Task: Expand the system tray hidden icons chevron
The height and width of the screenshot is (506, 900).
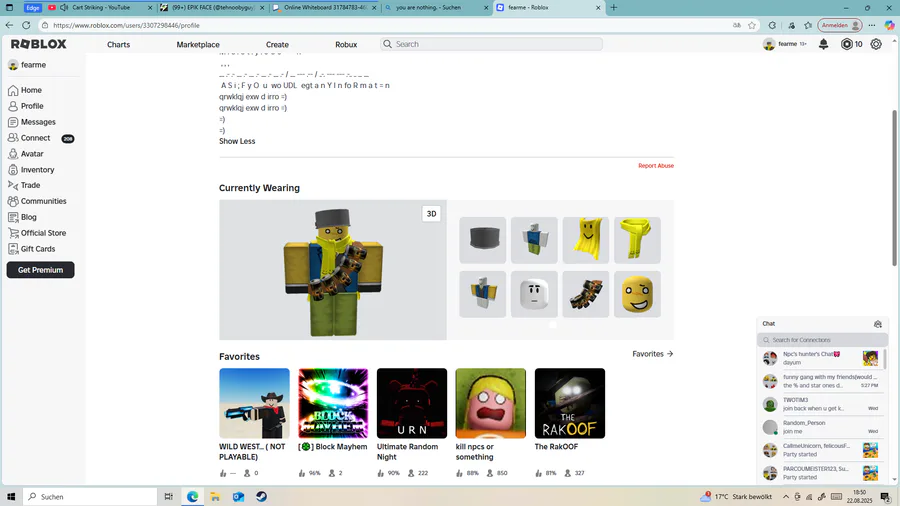Action: [x=786, y=497]
